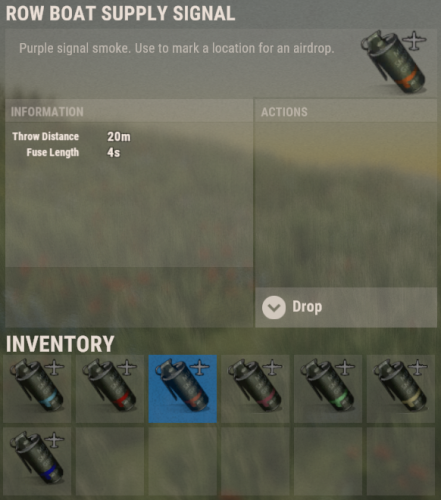
Task: Click the ACTIONS panel header
Action: 346,112
